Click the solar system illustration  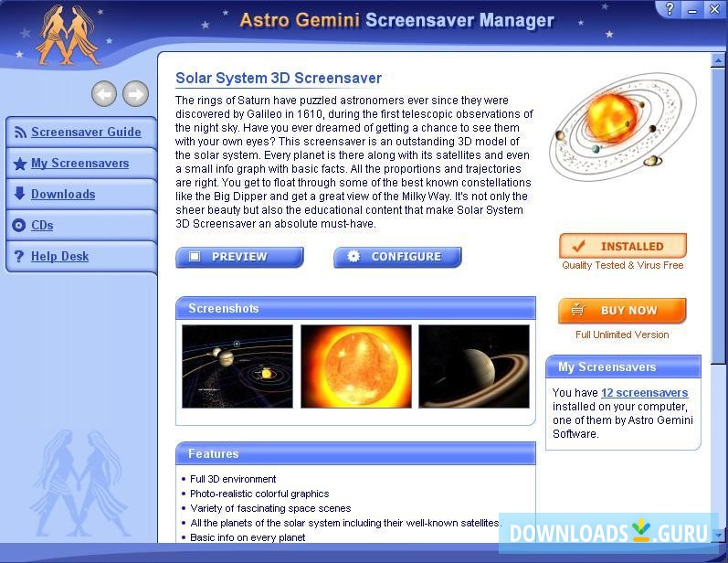pos(622,127)
